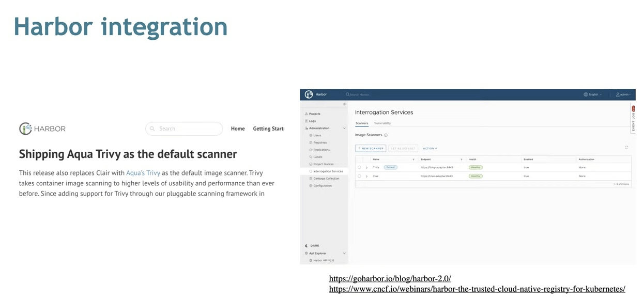Click the goharbor.io blog HARBOR logo

point(42,129)
